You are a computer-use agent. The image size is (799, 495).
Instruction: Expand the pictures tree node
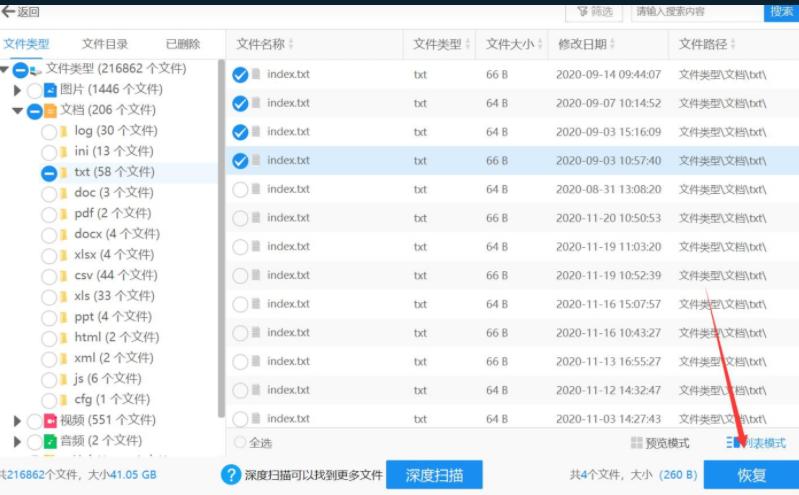pos(17,90)
